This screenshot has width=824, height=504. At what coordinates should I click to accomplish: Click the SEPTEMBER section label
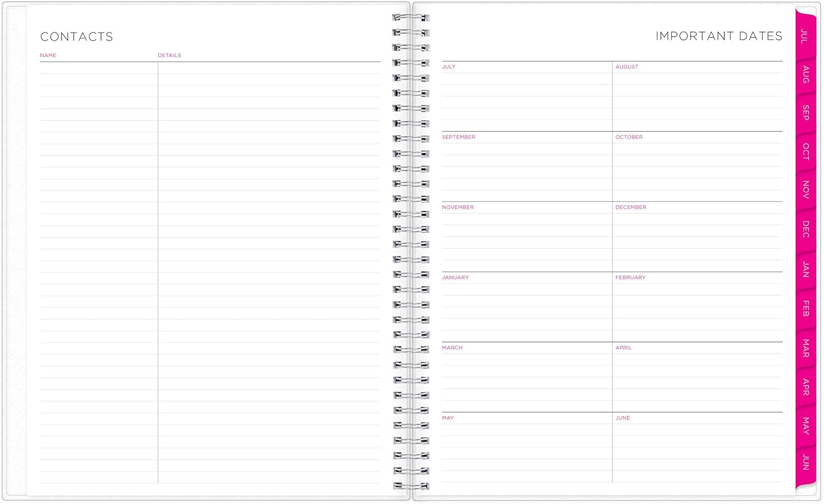[459, 137]
